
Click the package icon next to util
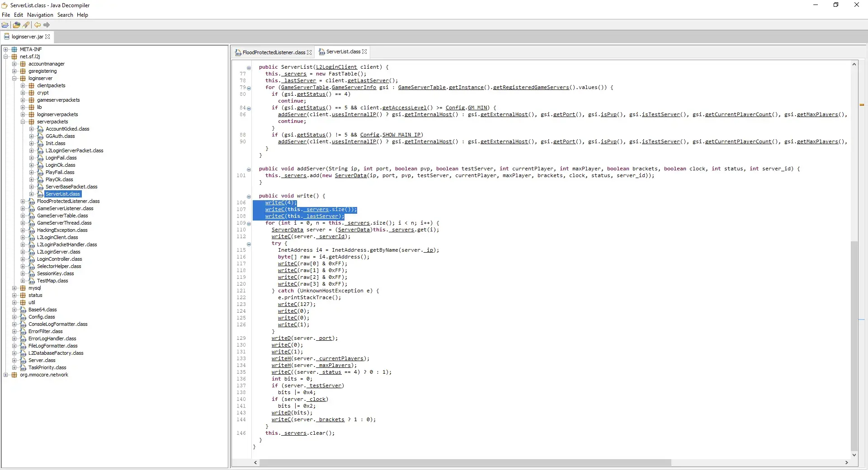click(x=23, y=303)
